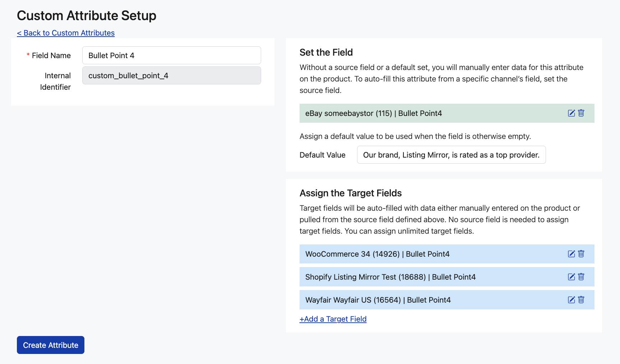Click the Set the Field heading
Viewport: 620px width, 364px height.
326,52
